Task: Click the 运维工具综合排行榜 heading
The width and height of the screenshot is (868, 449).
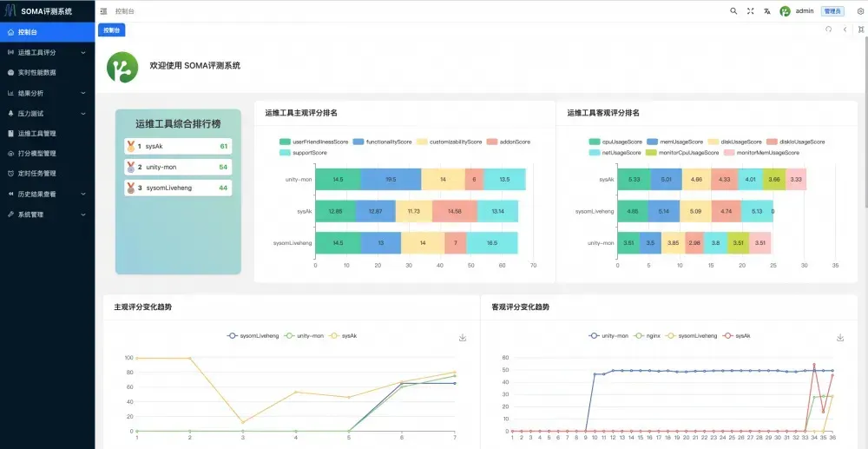Action: click(178, 124)
